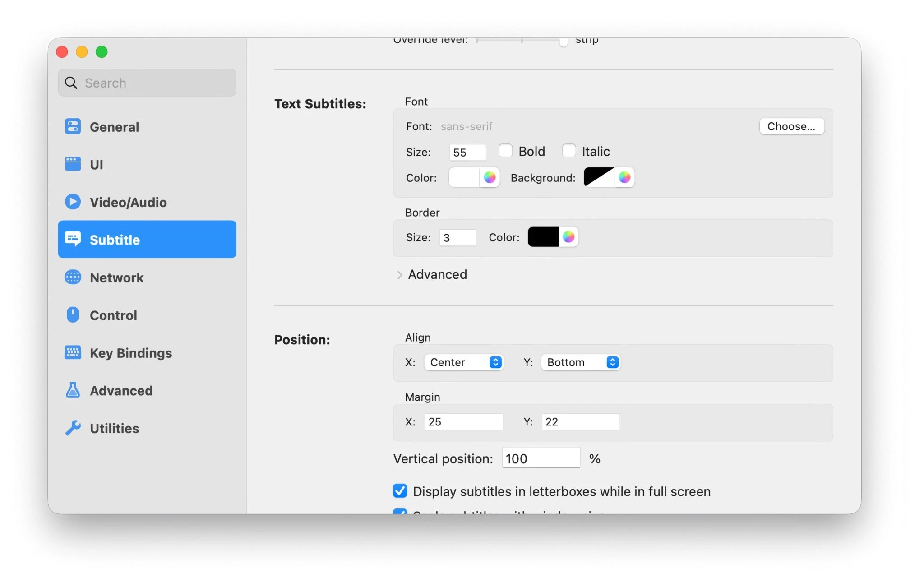Click the Utilities wrench icon
Screen dimensions: 924x587
73,428
